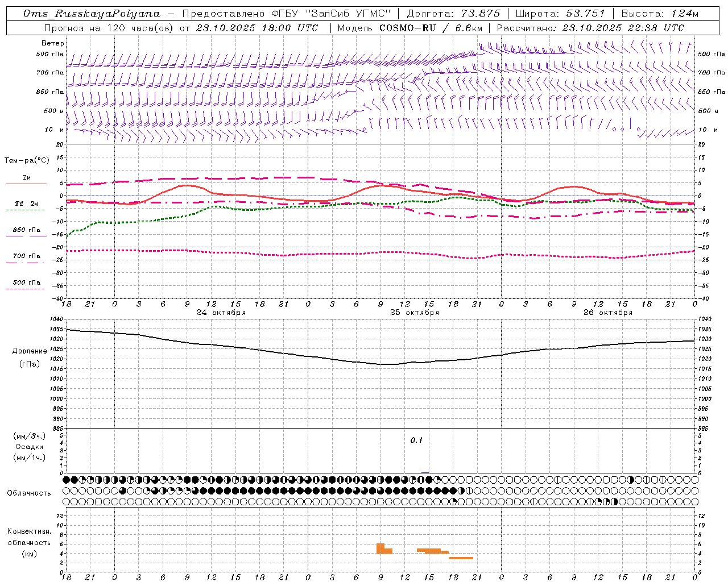
Task: Click the '(мм/3ч.)' precipitation unit label
Action: 30,436
